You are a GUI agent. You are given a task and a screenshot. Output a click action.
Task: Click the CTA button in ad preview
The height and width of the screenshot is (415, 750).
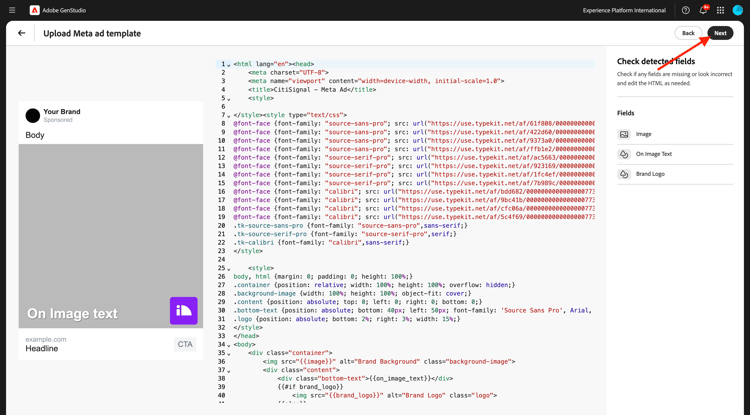point(185,344)
